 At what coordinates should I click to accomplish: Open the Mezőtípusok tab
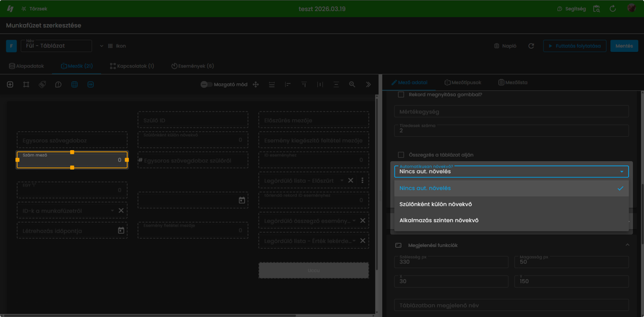[463, 82]
